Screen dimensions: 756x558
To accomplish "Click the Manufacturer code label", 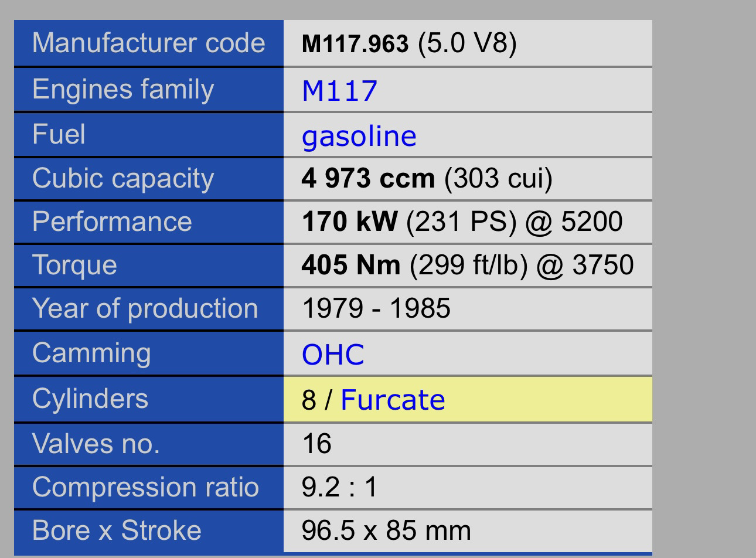I will pos(149,43).
